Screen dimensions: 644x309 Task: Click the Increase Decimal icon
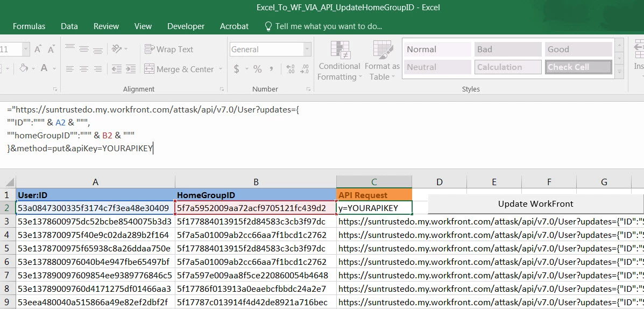(x=291, y=69)
